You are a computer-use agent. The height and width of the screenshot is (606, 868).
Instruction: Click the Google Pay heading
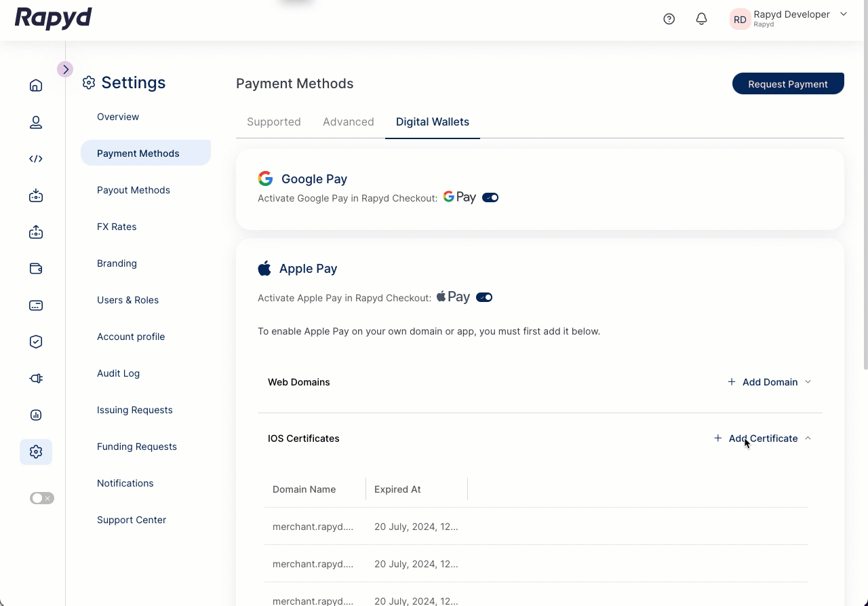pos(314,179)
